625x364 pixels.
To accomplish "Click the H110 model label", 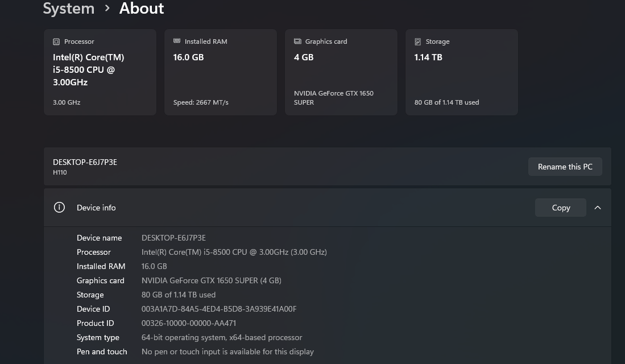I will click(60, 173).
